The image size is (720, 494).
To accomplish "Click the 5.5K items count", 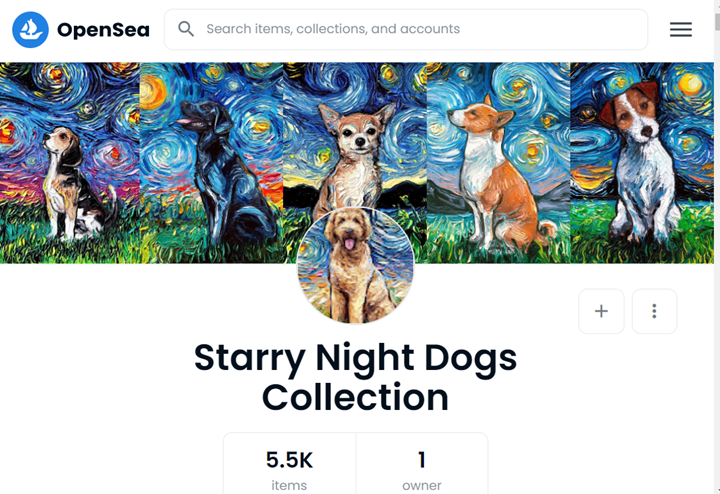I will click(289, 460).
